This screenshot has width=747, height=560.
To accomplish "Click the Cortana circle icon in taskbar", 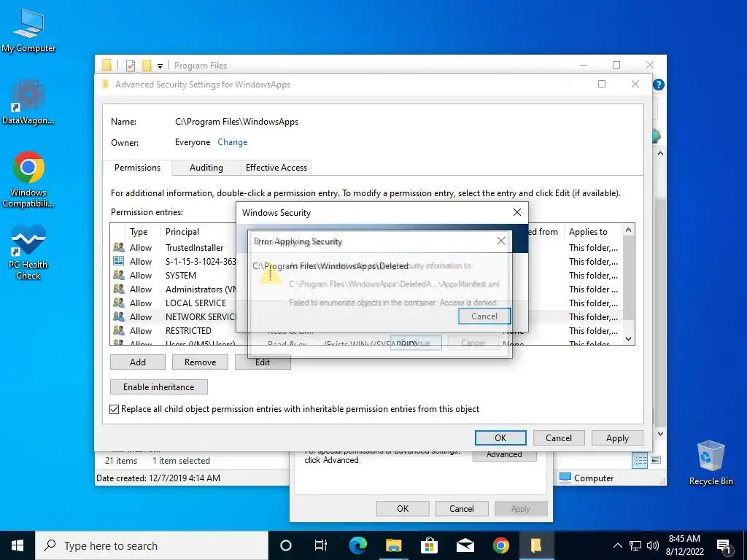I will coord(286,545).
